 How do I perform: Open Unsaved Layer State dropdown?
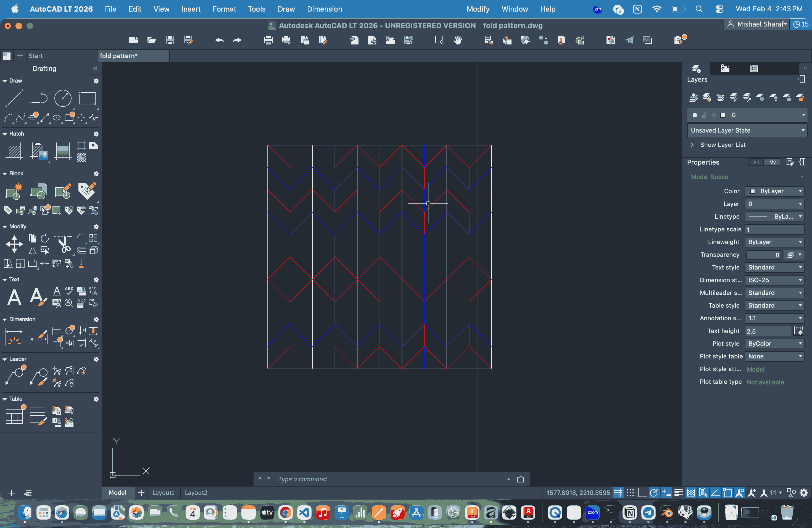(747, 130)
